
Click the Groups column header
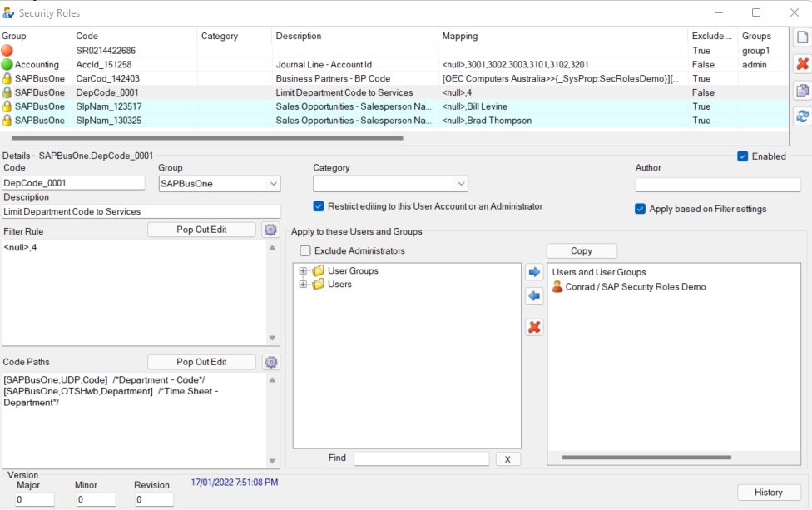click(x=764, y=36)
